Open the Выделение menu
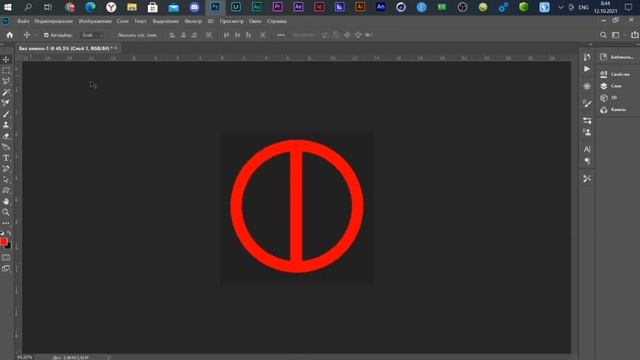This screenshot has width=640, height=360. 166,21
